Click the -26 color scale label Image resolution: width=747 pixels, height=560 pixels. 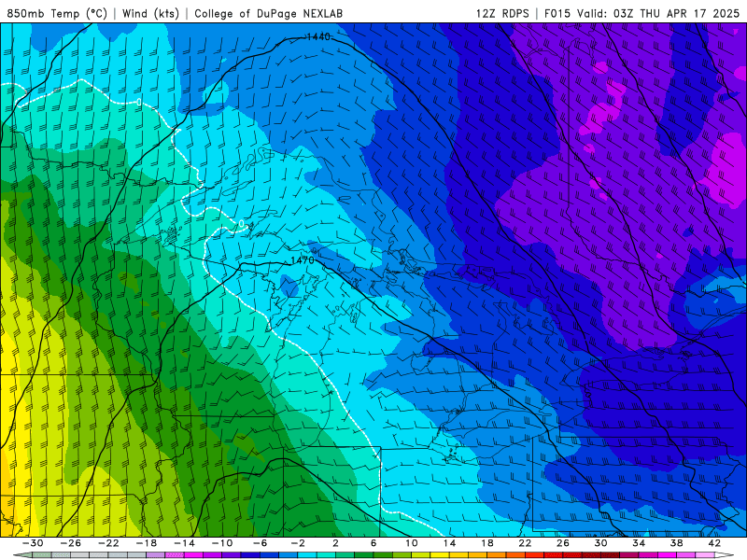point(71,543)
